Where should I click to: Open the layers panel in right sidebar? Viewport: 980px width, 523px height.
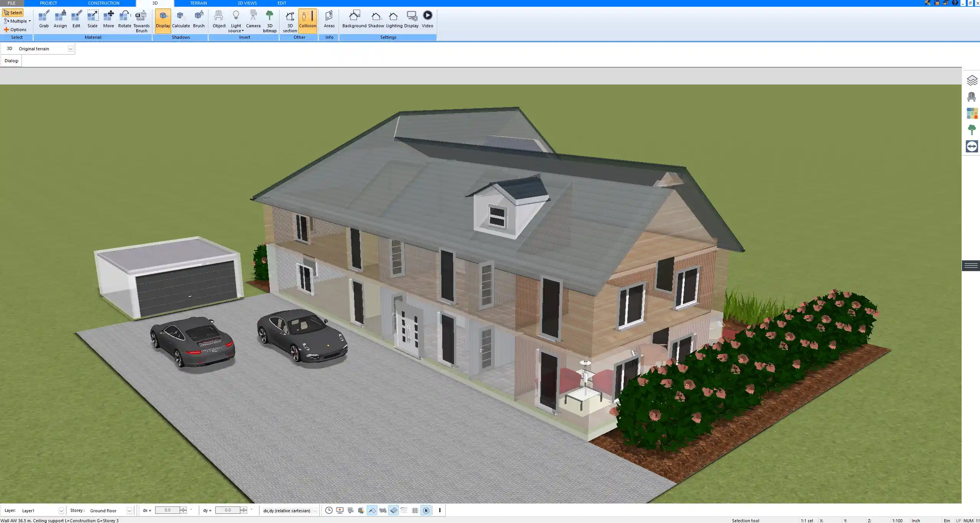972,80
